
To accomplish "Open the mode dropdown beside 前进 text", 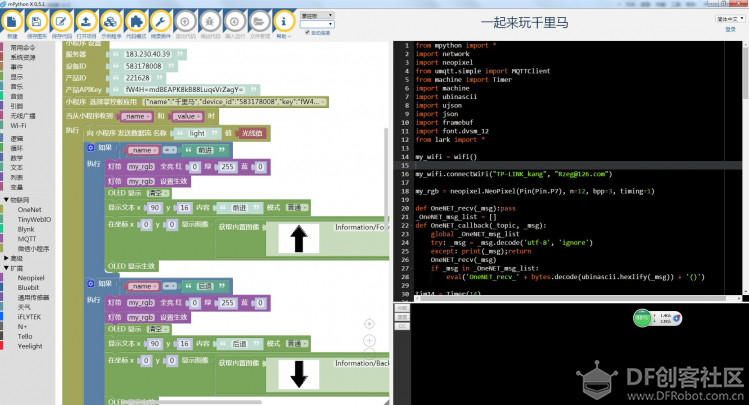I will [297, 207].
